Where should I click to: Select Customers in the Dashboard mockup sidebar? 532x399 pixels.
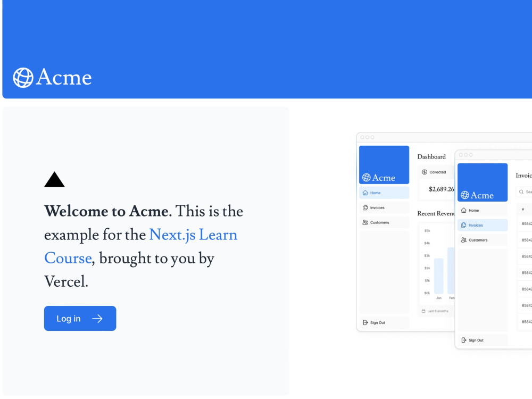click(384, 222)
